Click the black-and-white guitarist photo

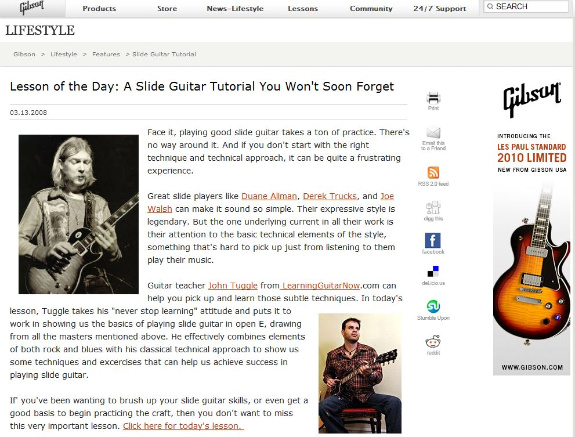pyautogui.click(x=78, y=214)
